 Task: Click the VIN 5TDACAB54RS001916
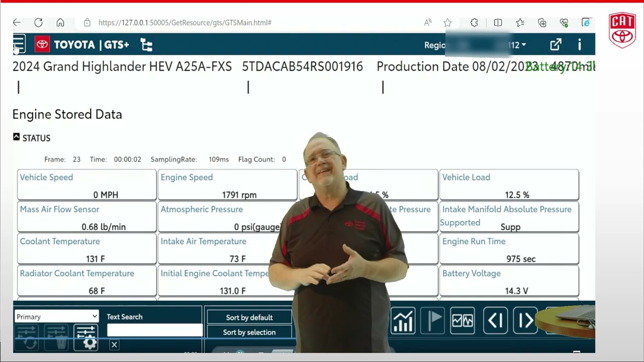pos(302,66)
